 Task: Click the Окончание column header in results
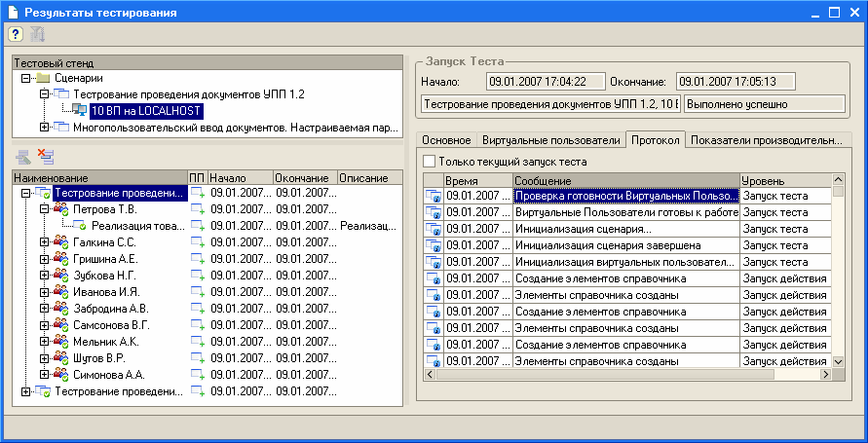coord(306,178)
